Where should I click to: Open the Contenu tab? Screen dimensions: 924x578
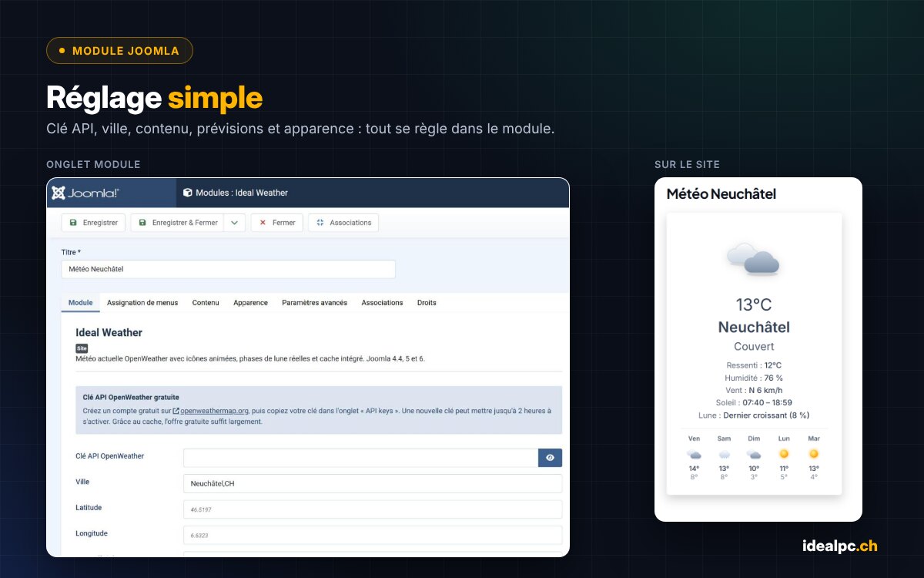pyautogui.click(x=206, y=303)
